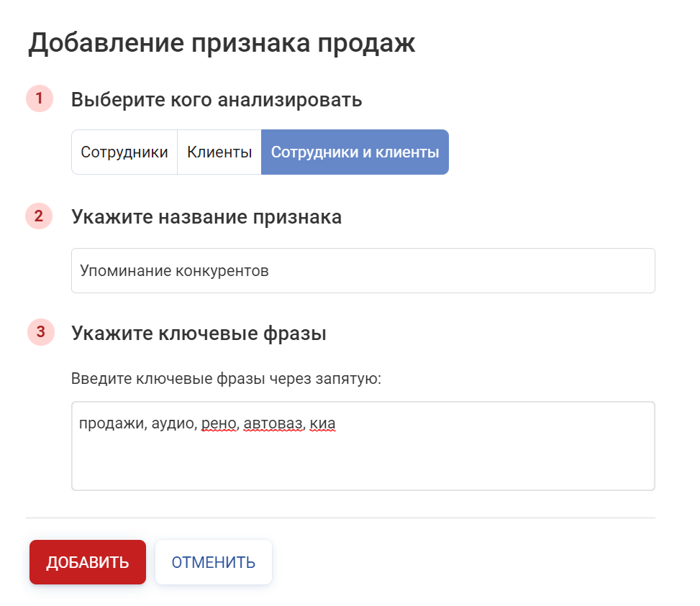Choose Клиенты as the analysis target
Screen dimensions: 700x606
[x=219, y=152]
